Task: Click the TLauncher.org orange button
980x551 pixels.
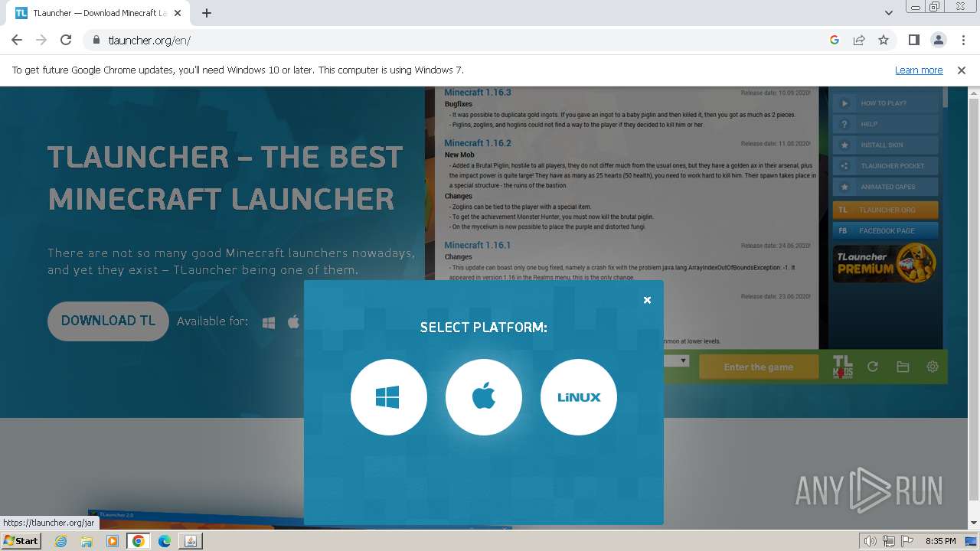Action: (x=886, y=210)
